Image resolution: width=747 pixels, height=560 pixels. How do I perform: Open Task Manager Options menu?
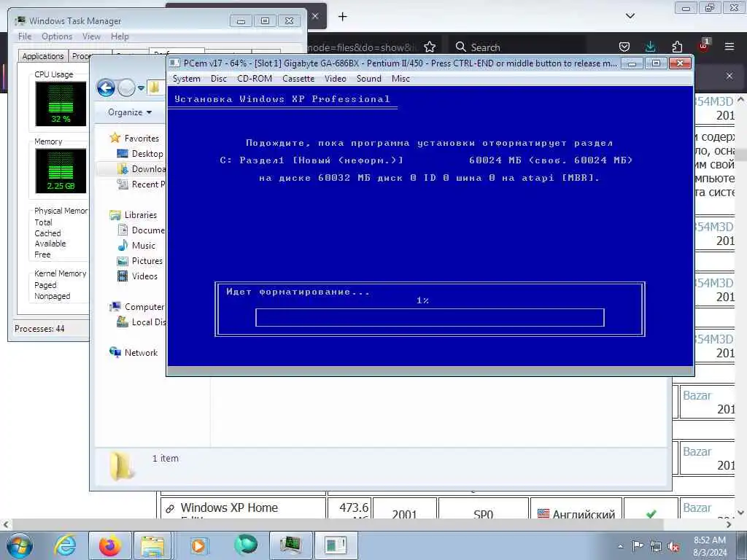(x=57, y=36)
